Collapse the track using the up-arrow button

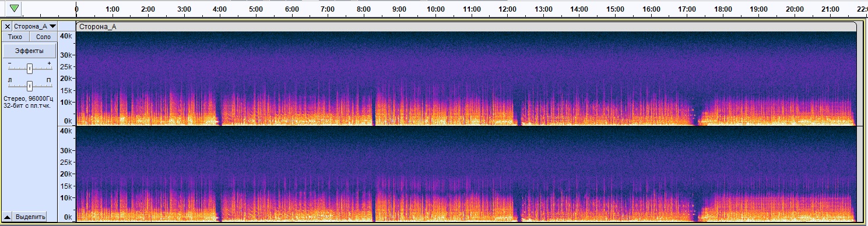point(8,217)
